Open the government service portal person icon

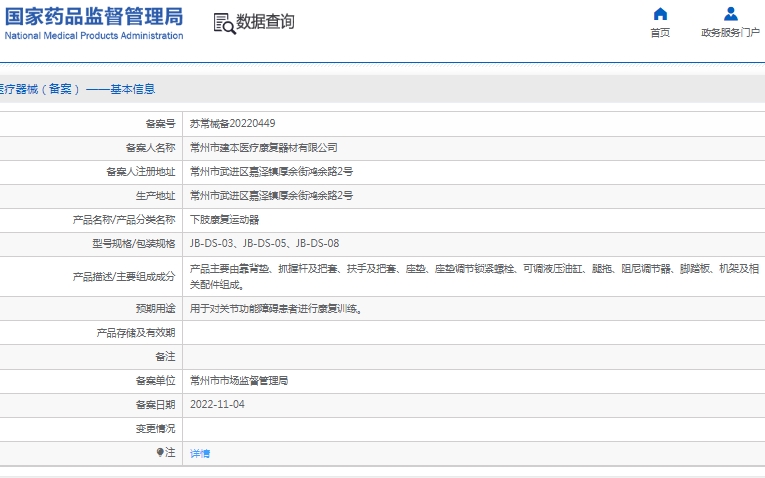click(x=730, y=14)
